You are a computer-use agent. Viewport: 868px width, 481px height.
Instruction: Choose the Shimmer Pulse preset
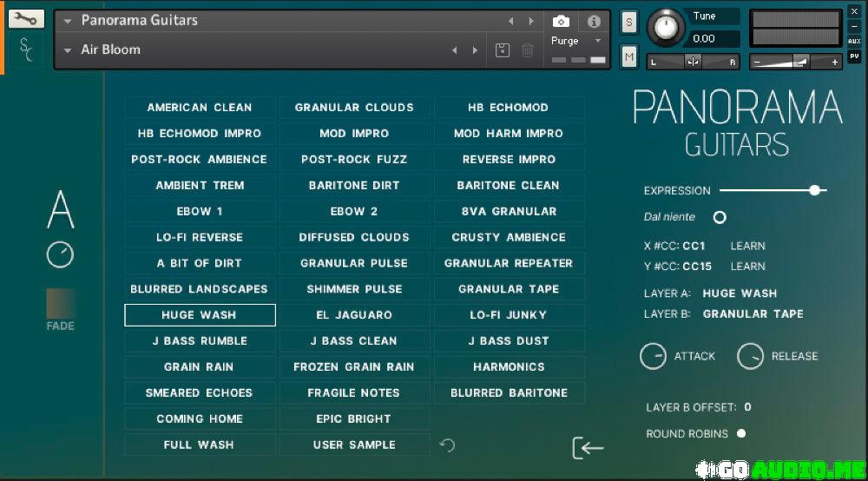354,289
